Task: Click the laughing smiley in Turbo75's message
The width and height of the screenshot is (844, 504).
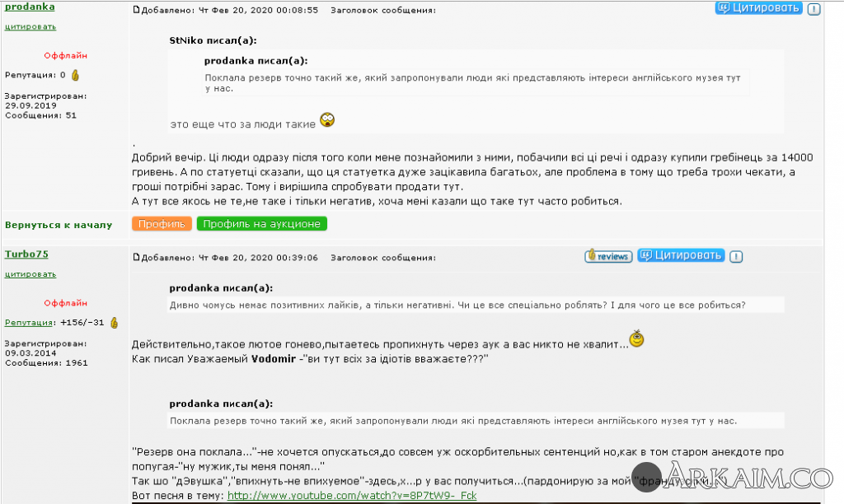Action: 637,338
